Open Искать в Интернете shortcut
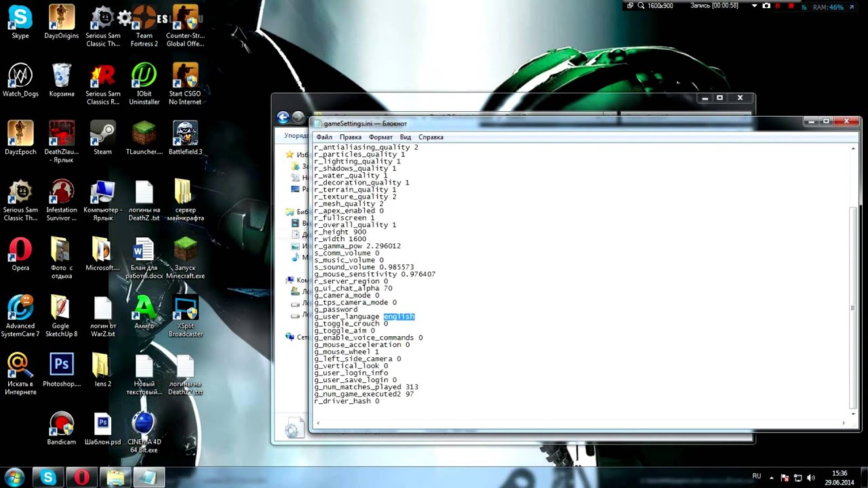This screenshot has height=488, width=868. coord(20,374)
